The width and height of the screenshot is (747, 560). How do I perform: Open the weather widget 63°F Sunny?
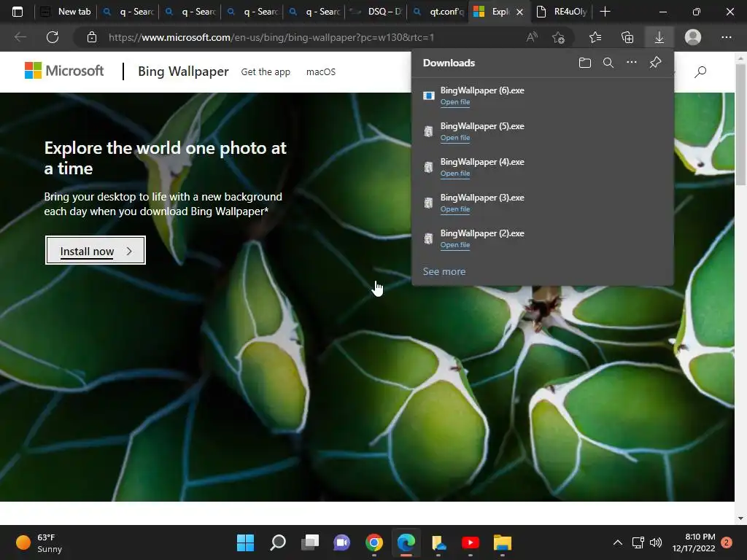[39, 542]
